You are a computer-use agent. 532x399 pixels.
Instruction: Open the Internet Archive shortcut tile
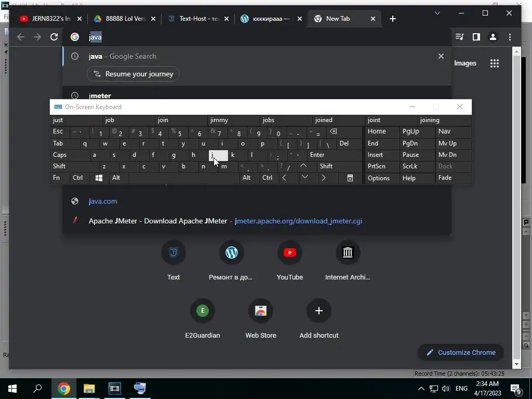[x=348, y=261]
